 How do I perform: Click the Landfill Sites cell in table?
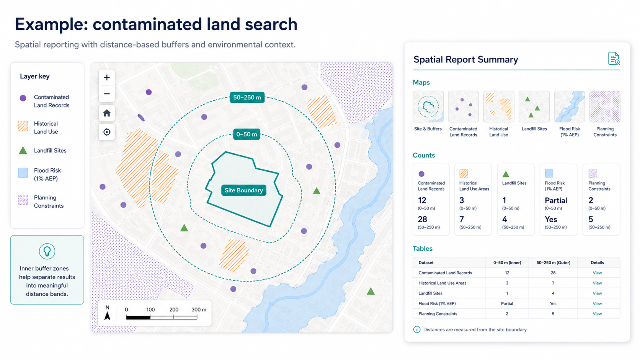click(430, 293)
